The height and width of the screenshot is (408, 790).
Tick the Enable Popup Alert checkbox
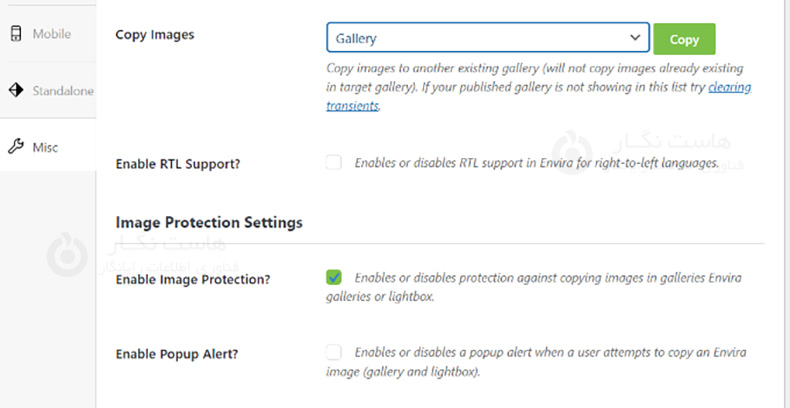pyautogui.click(x=334, y=352)
